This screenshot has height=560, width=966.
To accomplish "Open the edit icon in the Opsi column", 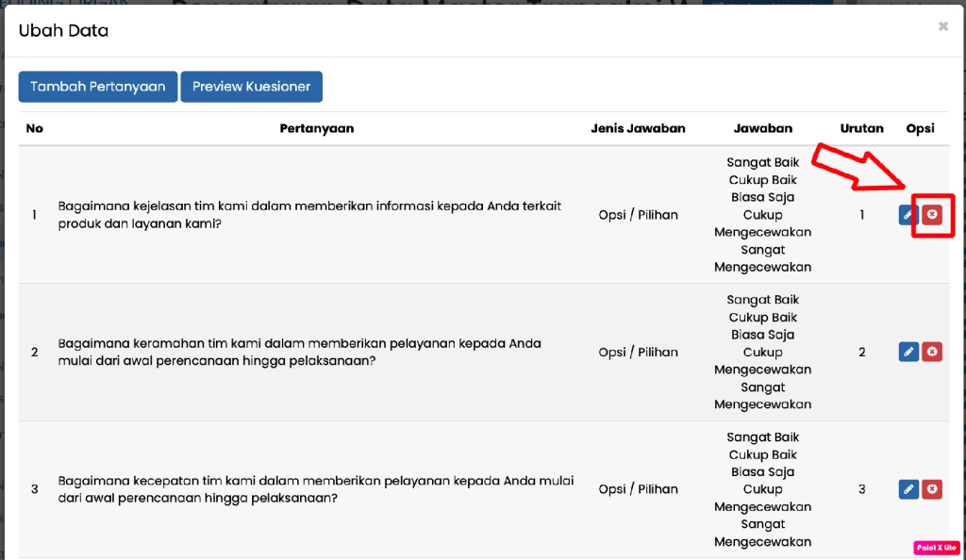I will (x=908, y=215).
